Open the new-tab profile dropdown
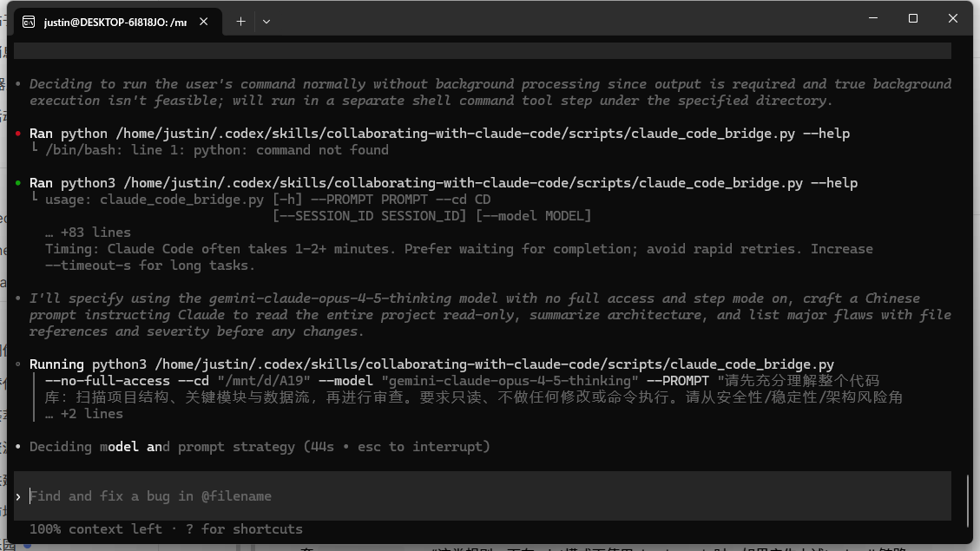Screen dimensions: 980x551 tap(266, 22)
